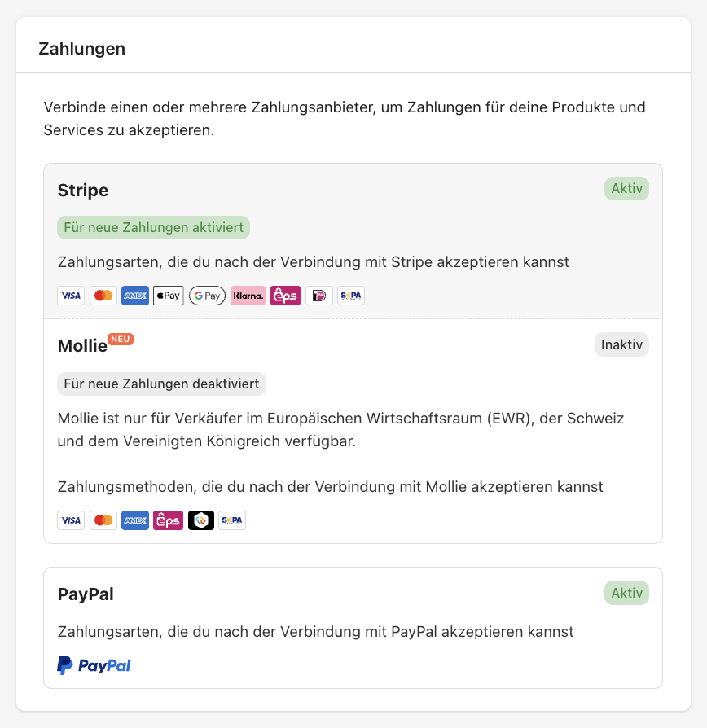Toggle the Aktiv status badge for Stripe
This screenshot has height=728, width=707.
click(x=626, y=188)
